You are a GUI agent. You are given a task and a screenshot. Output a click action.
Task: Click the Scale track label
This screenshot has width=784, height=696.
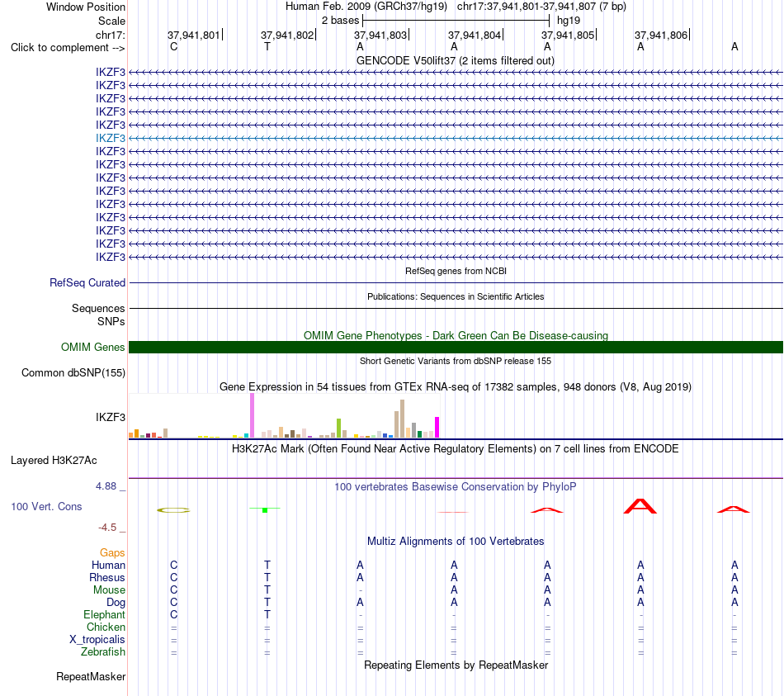(111, 21)
